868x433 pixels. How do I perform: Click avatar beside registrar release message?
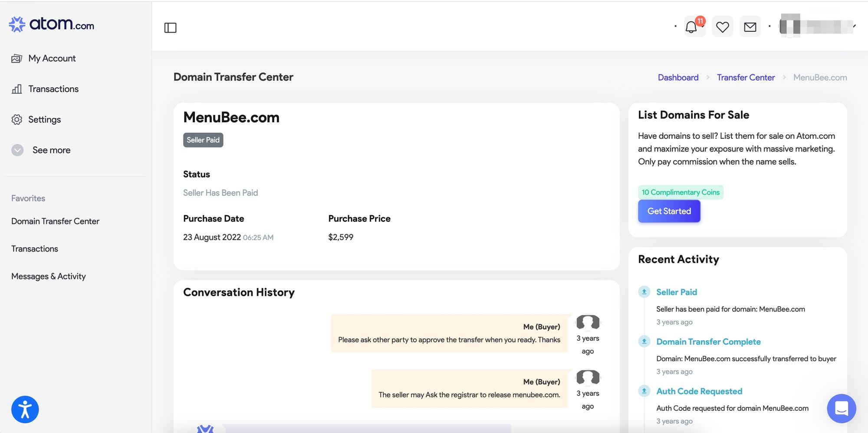[588, 377]
